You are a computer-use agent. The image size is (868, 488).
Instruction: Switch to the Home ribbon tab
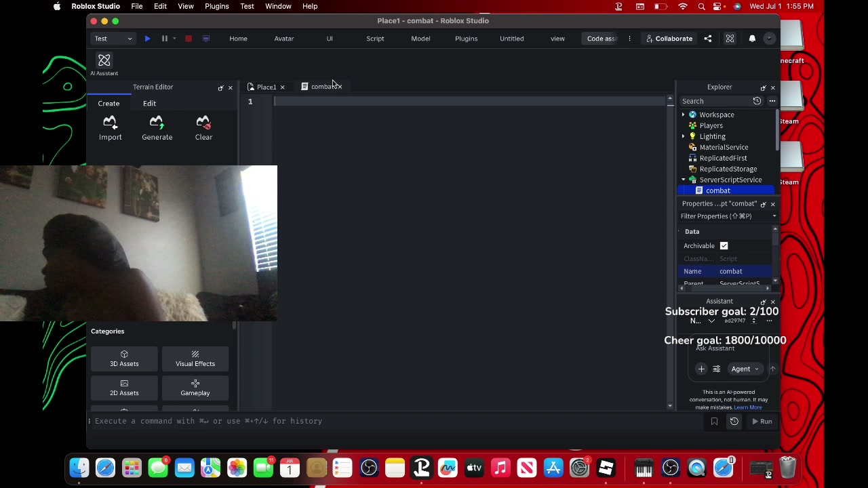click(238, 39)
